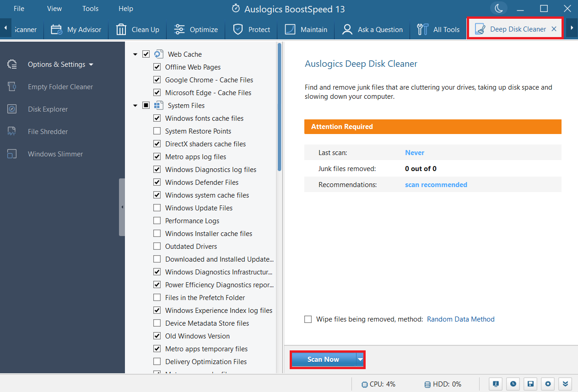Check Delivery Optimization Files
The height and width of the screenshot is (392, 578).
pyautogui.click(x=157, y=361)
